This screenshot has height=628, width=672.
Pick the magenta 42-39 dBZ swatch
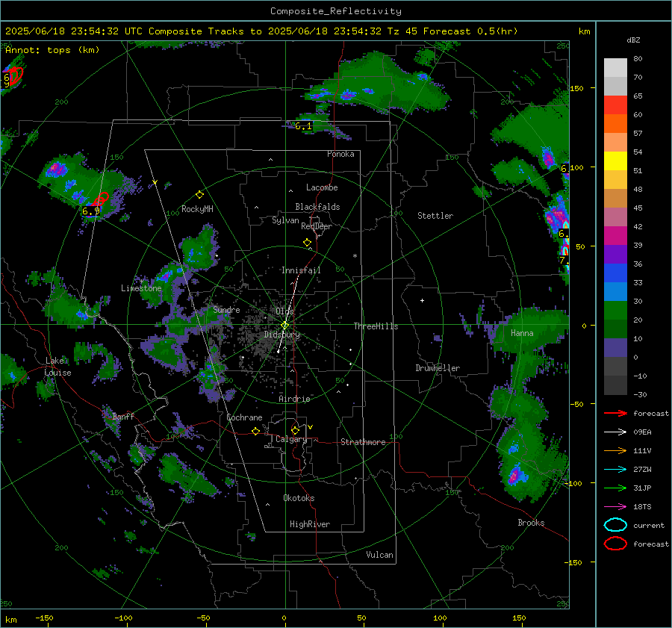615,236
